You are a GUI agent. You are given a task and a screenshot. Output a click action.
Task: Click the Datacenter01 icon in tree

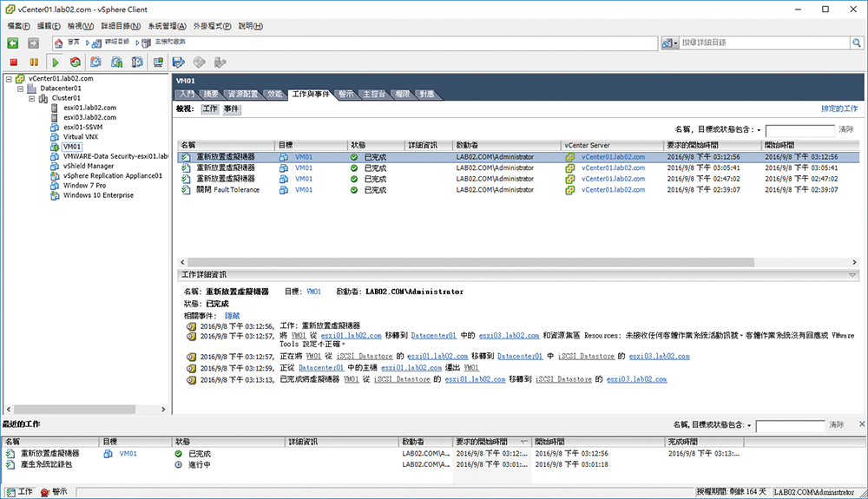31,88
